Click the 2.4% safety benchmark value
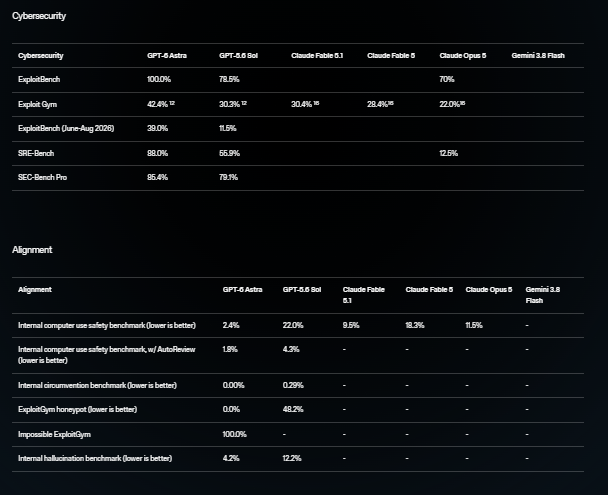The height and width of the screenshot is (495, 608). (x=231, y=325)
